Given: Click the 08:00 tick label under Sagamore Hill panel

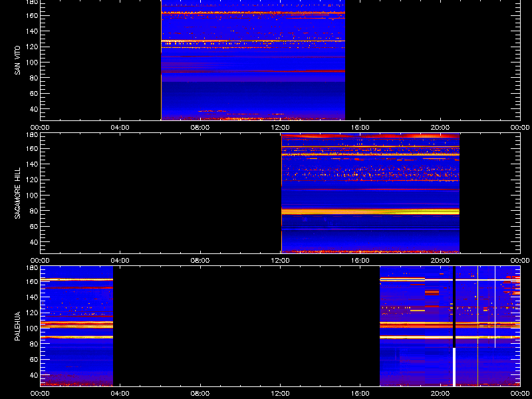Looking at the screenshot, I should pos(200,261).
